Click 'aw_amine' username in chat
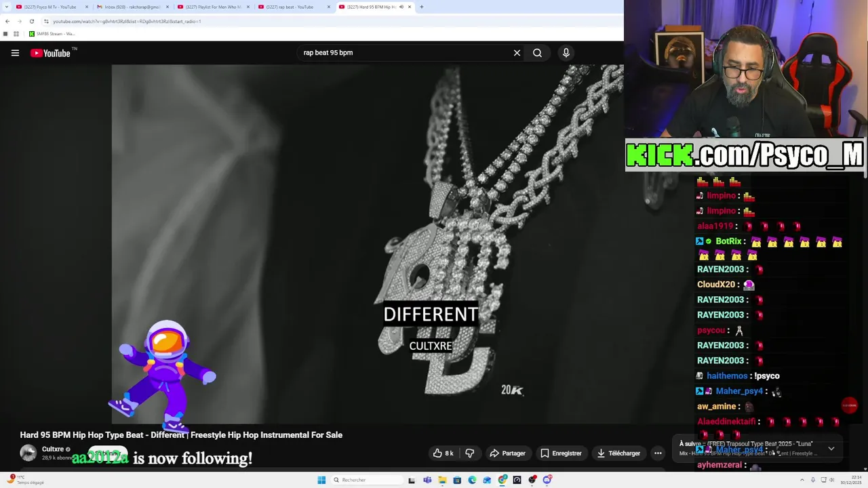Screen dimensions: 868x488 coord(717,407)
